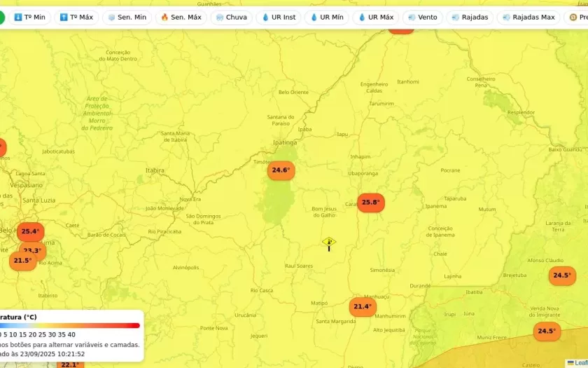Screen dimensions: 588x368
Task: Select the 24.6° station marker near Ipatinga
Action: click(x=281, y=170)
